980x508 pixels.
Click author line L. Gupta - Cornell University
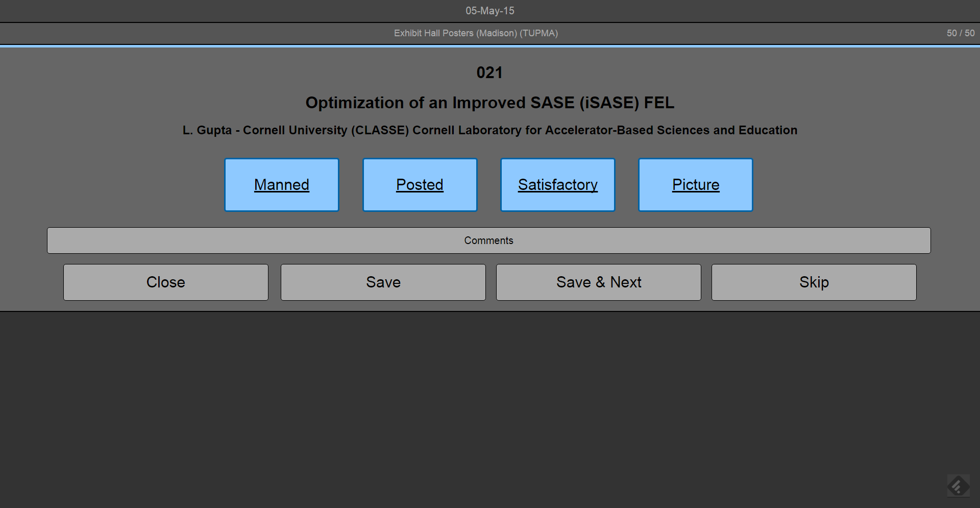(489, 130)
